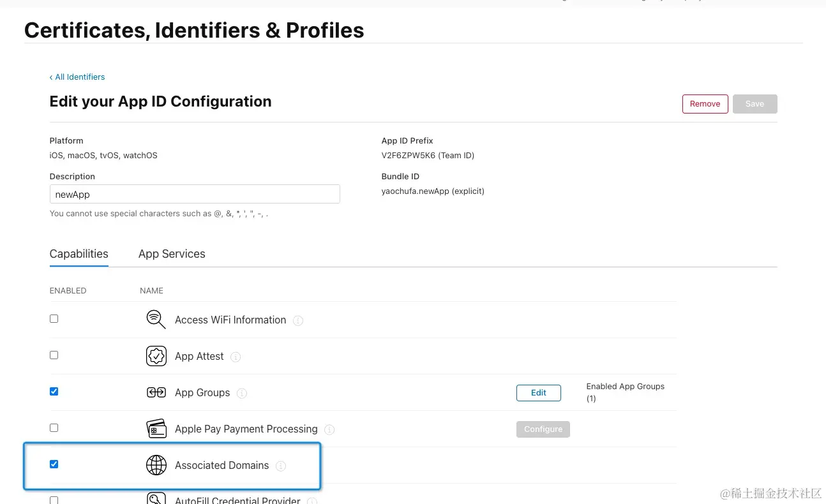The height and width of the screenshot is (504, 826).
Task: Uncheck the Associated Domains checkbox
Action: pyautogui.click(x=54, y=464)
